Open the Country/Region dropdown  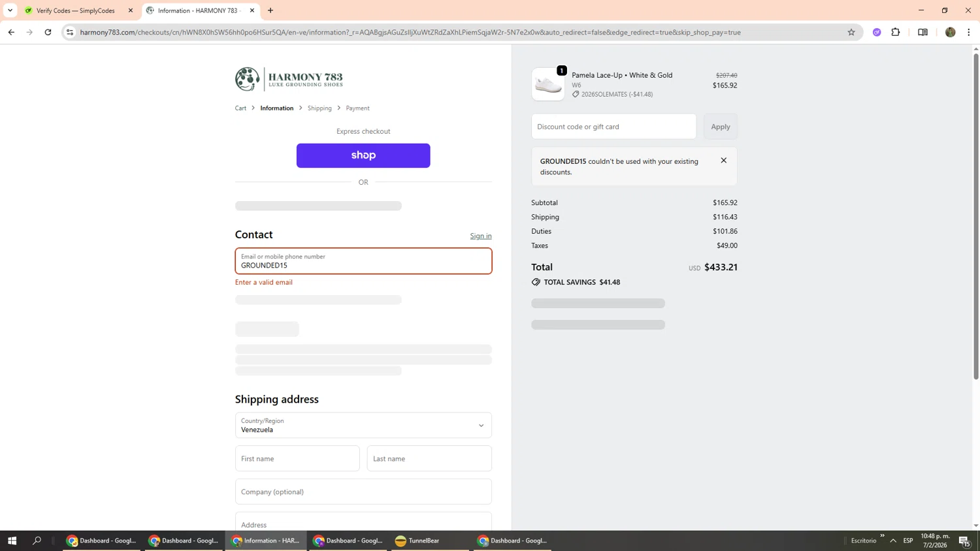click(363, 425)
